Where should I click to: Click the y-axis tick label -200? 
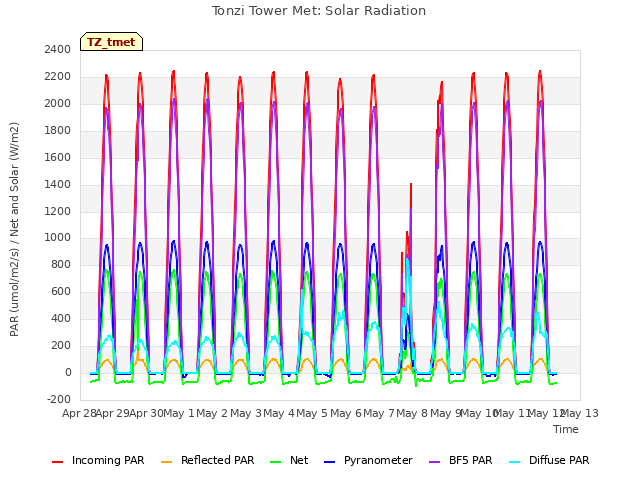click(x=59, y=399)
